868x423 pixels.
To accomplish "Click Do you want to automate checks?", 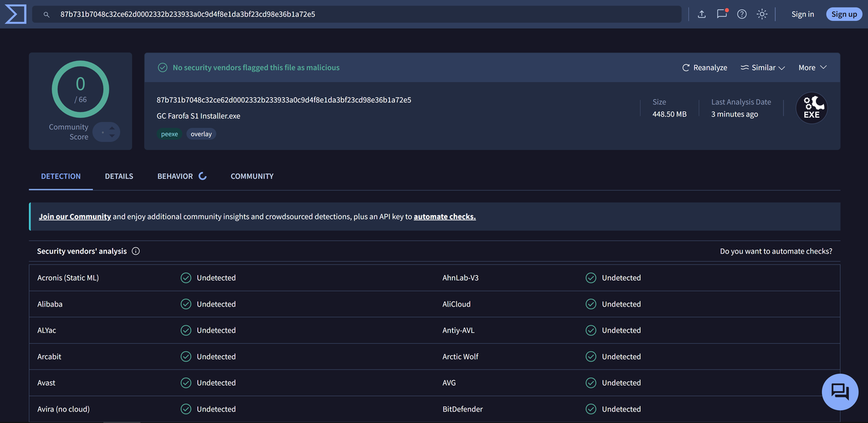I will (776, 251).
